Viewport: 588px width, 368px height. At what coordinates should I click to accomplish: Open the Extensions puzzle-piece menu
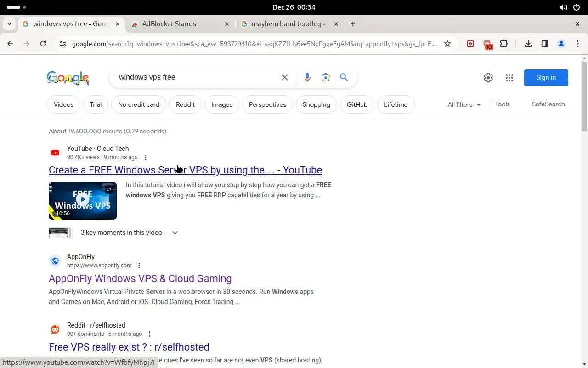coord(504,44)
